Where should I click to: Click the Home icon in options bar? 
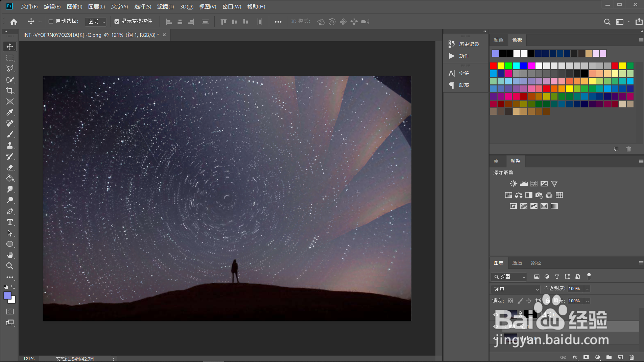coord(14,22)
